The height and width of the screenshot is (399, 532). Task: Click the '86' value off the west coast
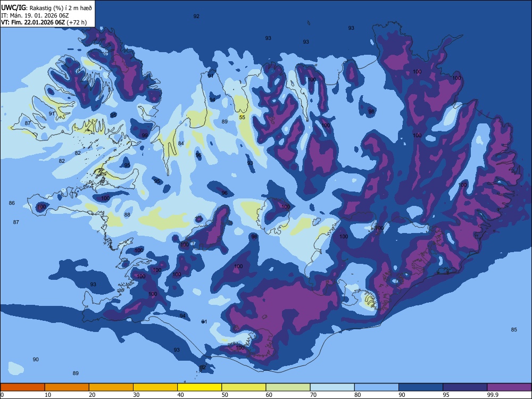[x=12, y=203]
